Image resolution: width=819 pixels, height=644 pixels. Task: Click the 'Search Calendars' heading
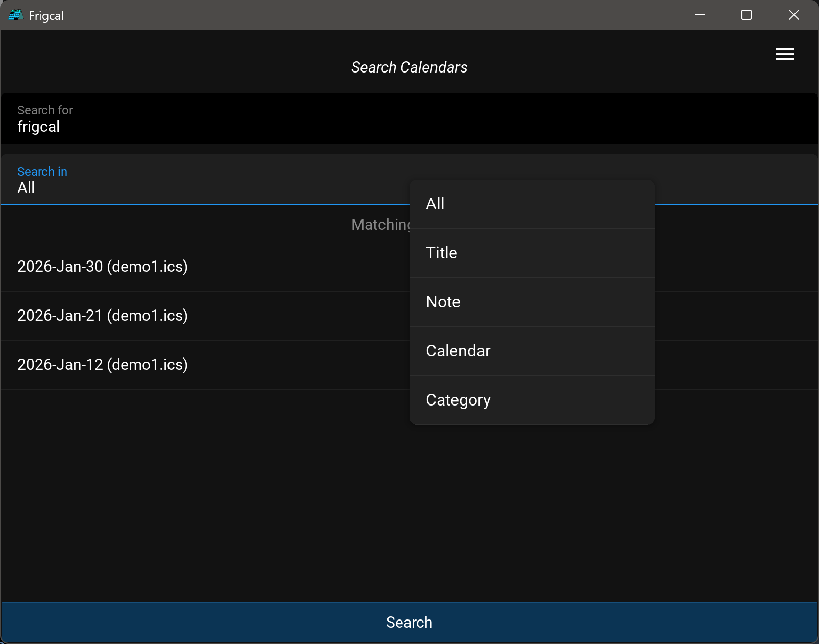pos(409,67)
